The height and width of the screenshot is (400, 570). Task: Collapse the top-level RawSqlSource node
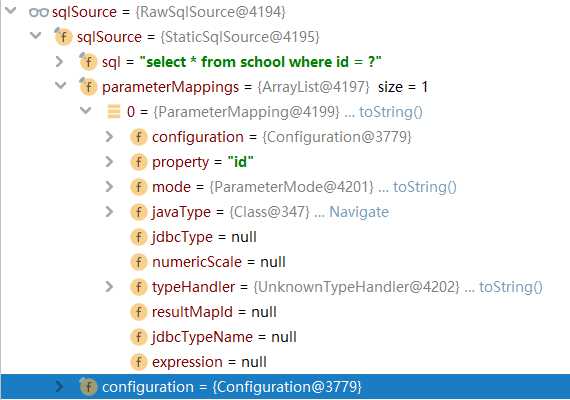[11, 10]
